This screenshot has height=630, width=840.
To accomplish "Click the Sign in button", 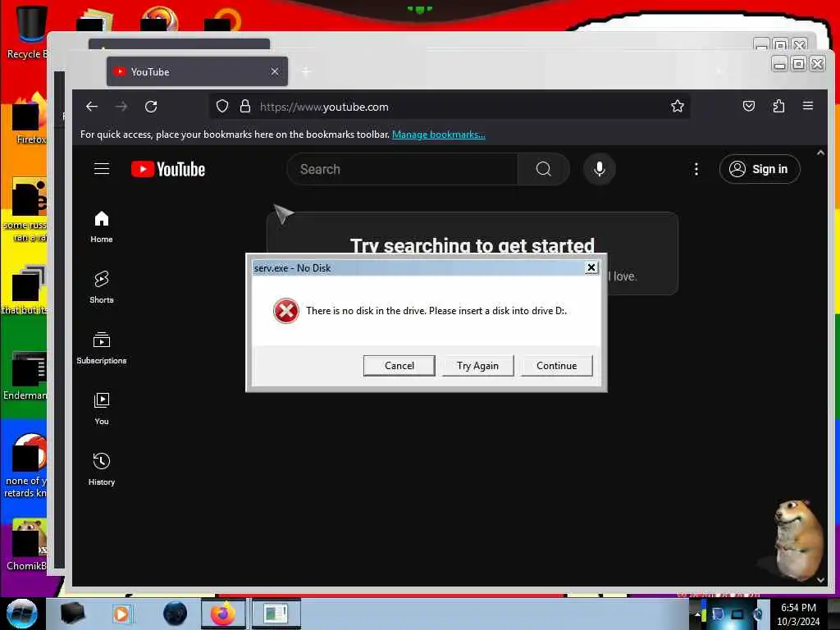I will (760, 169).
